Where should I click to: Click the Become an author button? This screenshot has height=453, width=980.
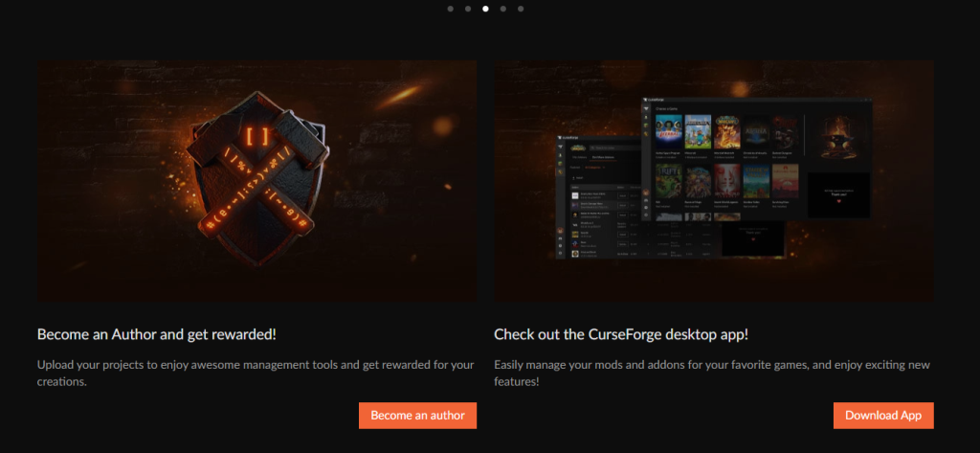[x=417, y=416]
